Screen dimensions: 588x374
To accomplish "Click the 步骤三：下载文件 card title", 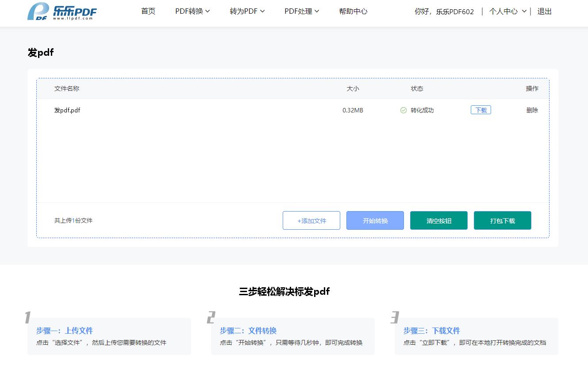I will click(432, 331).
